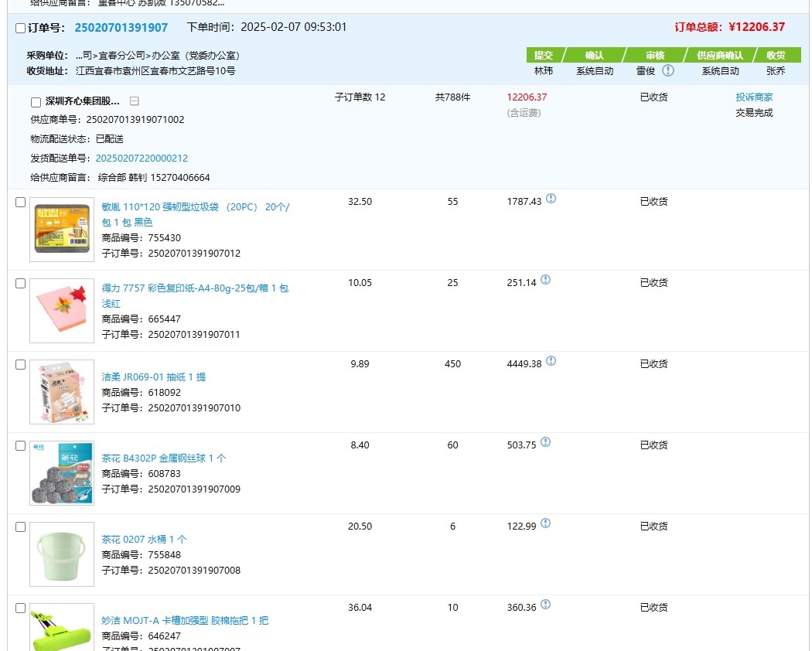Check the 妙洁 MOJT-A 拖把 checkbox

pyautogui.click(x=21, y=608)
